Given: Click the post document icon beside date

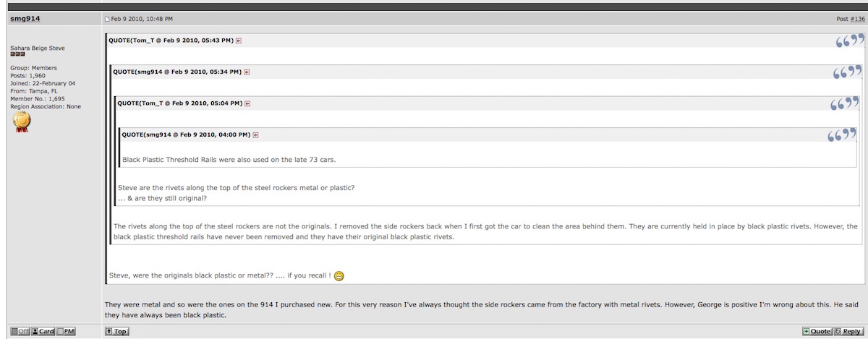Looking at the screenshot, I should (x=107, y=19).
